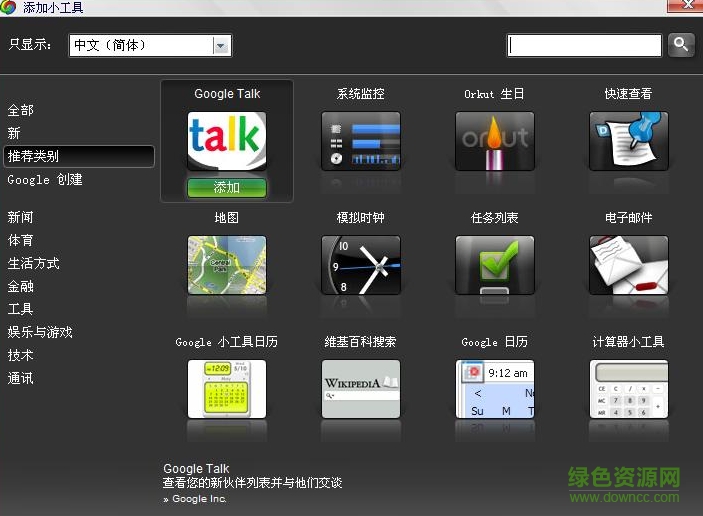Click the 中文（简体）combo box
This screenshot has height=516, width=703.
pos(150,45)
